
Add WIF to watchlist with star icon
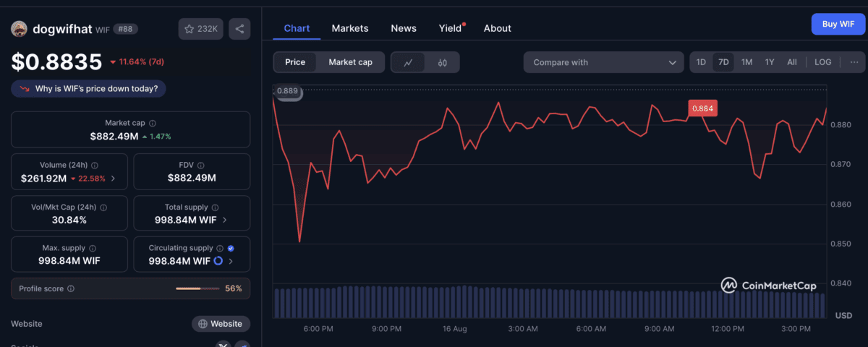point(201,29)
